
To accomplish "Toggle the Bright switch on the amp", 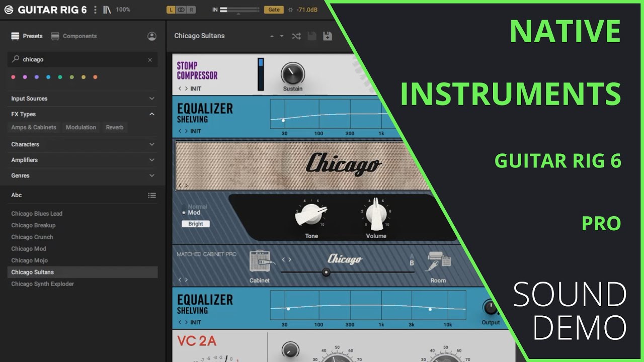I will 196,224.
